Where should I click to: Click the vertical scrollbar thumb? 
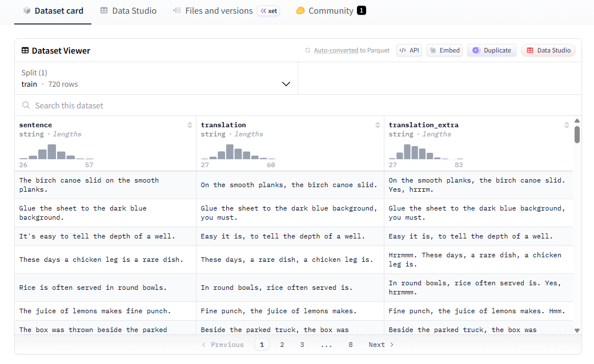577,135
